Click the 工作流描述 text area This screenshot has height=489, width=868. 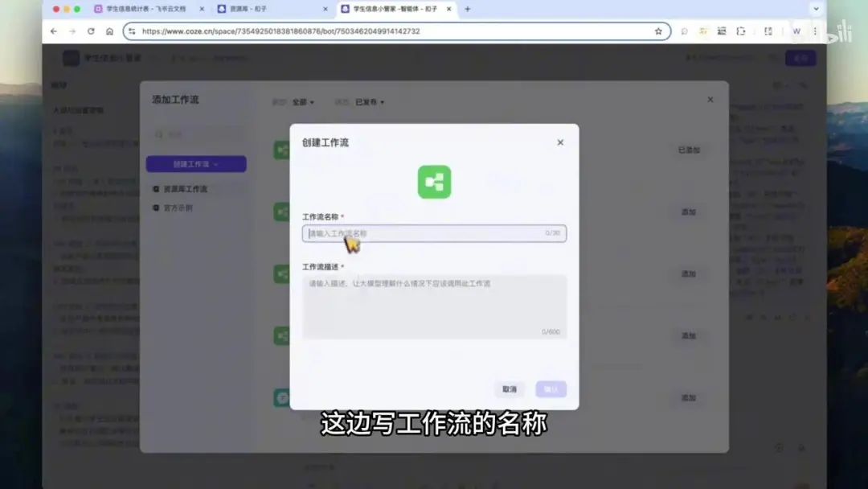[434, 306]
